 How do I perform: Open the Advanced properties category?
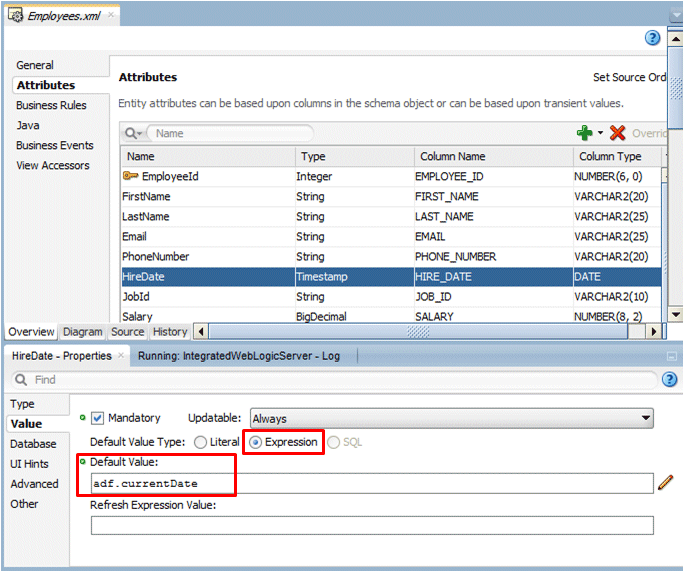[34, 484]
